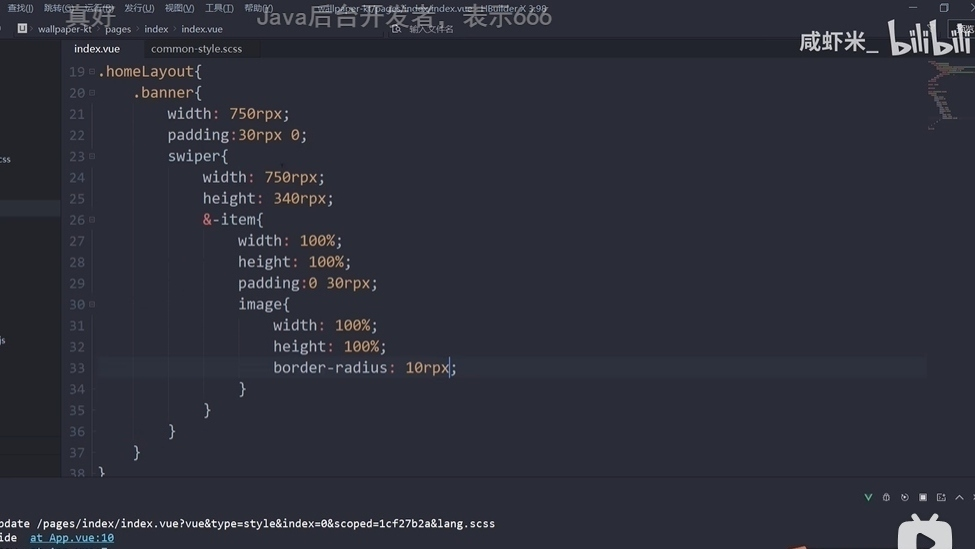The height and width of the screenshot is (549, 975).
Task: Stop the running process with square icon
Action: [923, 497]
